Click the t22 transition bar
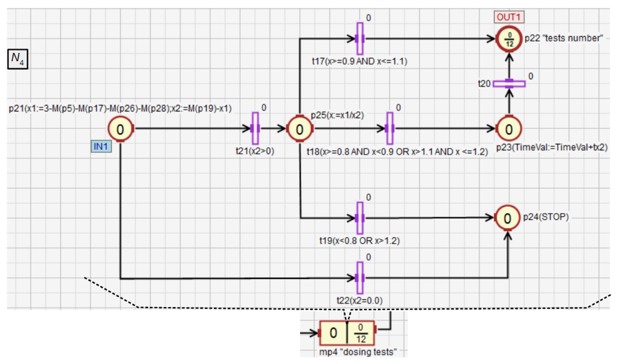Image resolution: width=618 pixels, height=364 pixels. pyautogui.click(x=360, y=278)
